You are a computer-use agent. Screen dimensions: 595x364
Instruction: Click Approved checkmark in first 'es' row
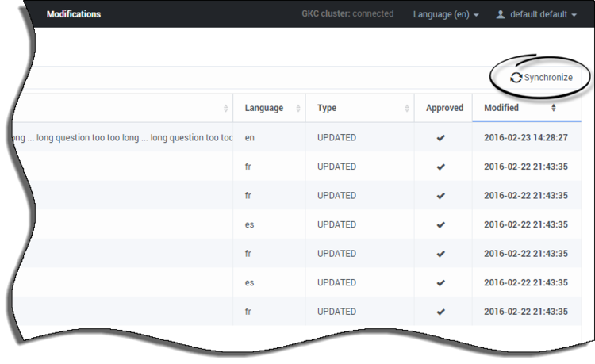441,225
